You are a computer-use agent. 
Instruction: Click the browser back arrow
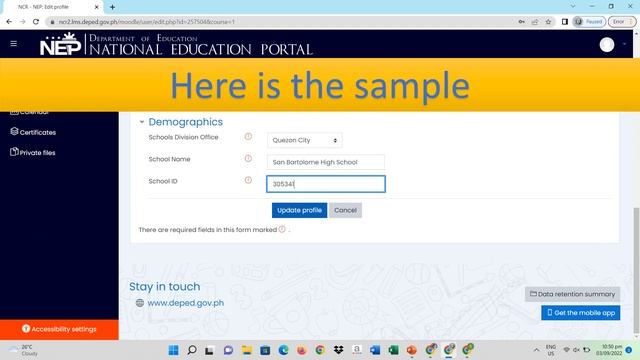tap(9, 22)
